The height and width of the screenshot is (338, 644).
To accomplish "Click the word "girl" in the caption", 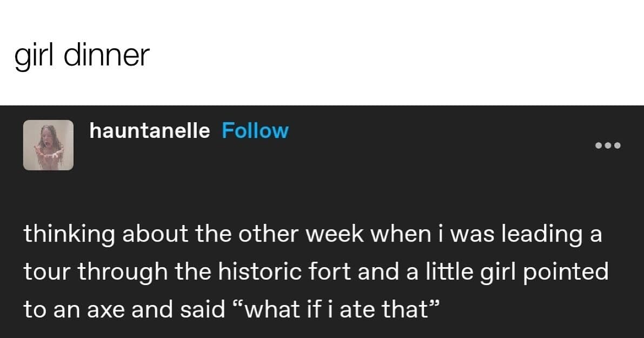I will (36, 55).
